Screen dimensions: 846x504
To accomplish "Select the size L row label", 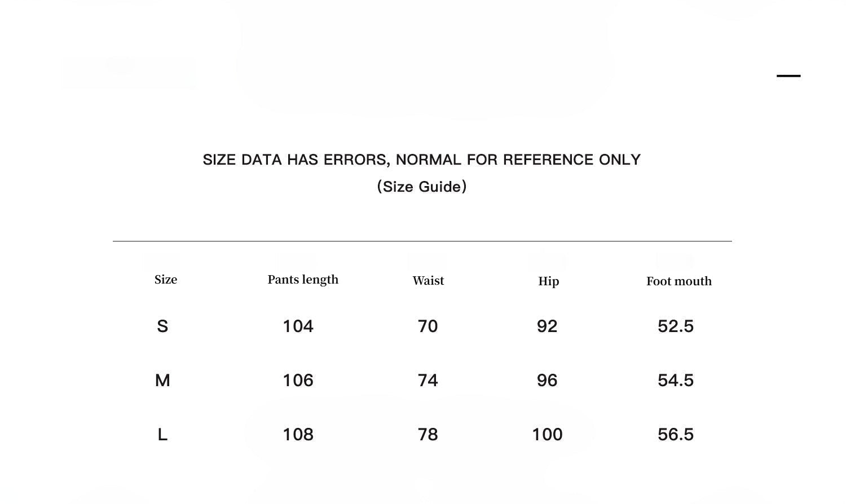I will tap(162, 435).
